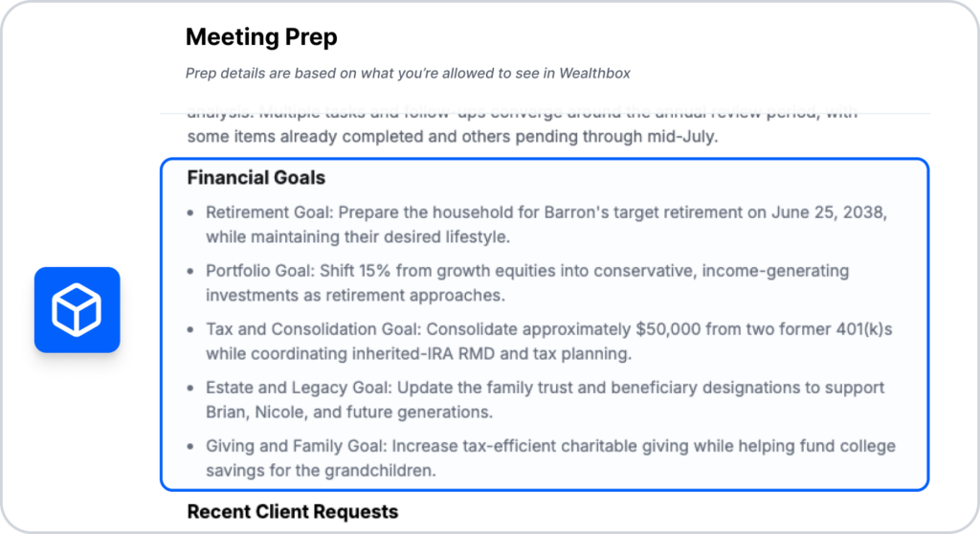980x534 pixels.
Task: Select the Portfolio Goal bullet text
Action: (527, 282)
